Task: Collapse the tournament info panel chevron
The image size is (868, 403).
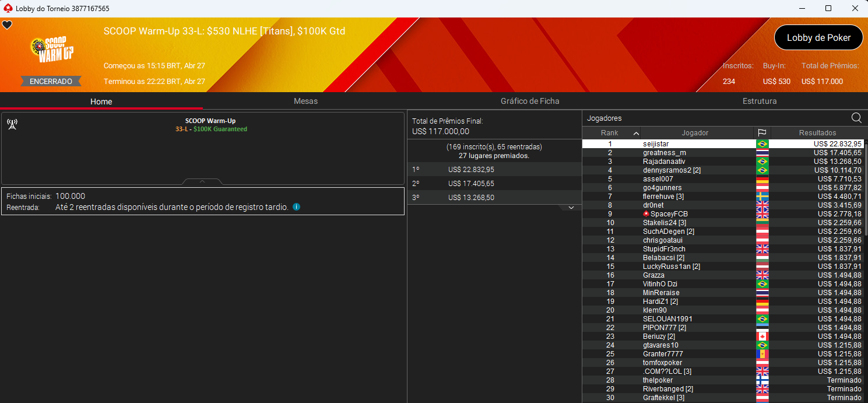Action: click(x=202, y=181)
